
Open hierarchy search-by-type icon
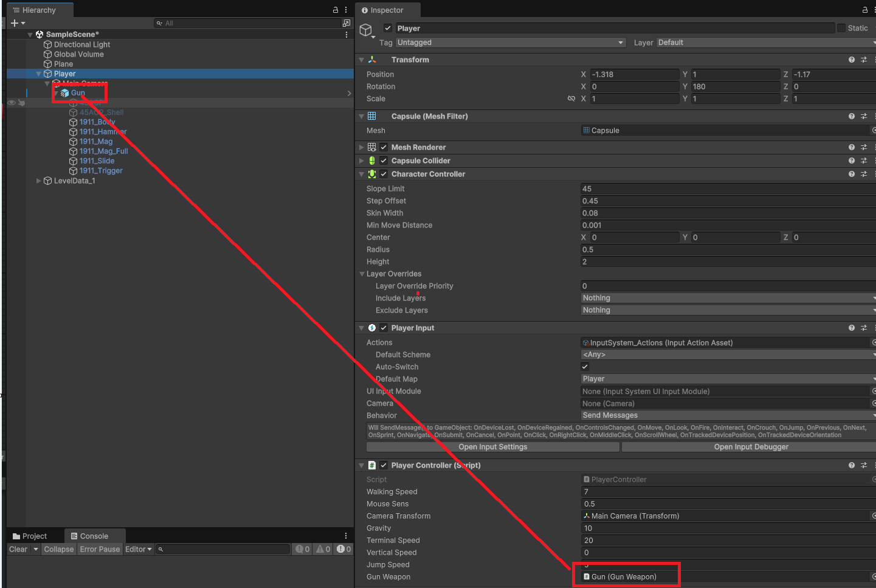click(x=347, y=23)
